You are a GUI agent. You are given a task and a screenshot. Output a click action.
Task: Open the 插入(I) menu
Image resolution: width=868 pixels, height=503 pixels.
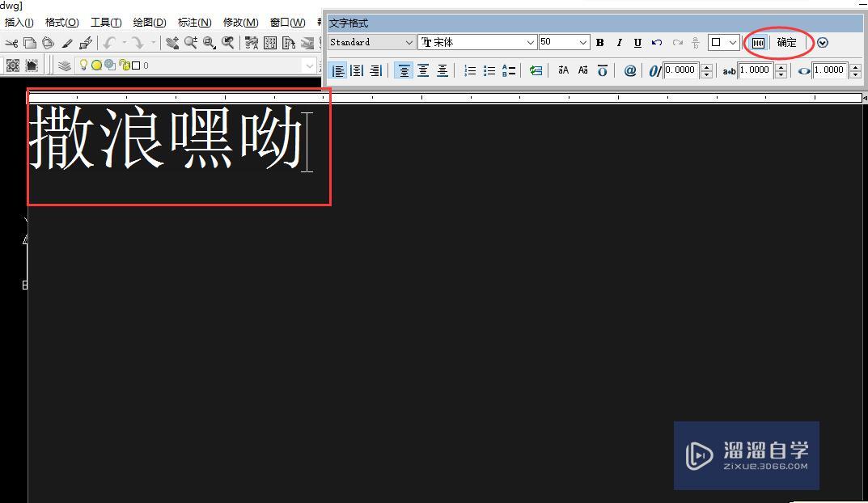click(19, 22)
